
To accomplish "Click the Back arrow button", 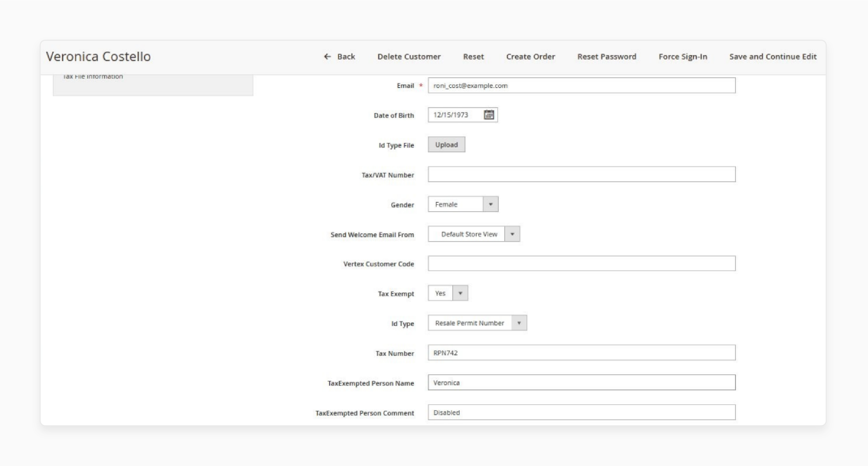I will click(x=339, y=57).
